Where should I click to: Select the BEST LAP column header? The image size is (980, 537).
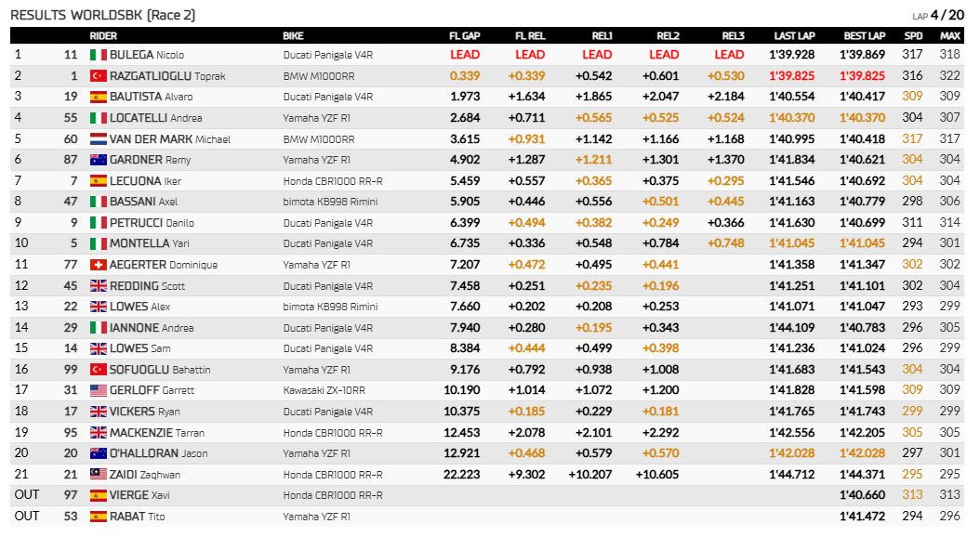865,36
